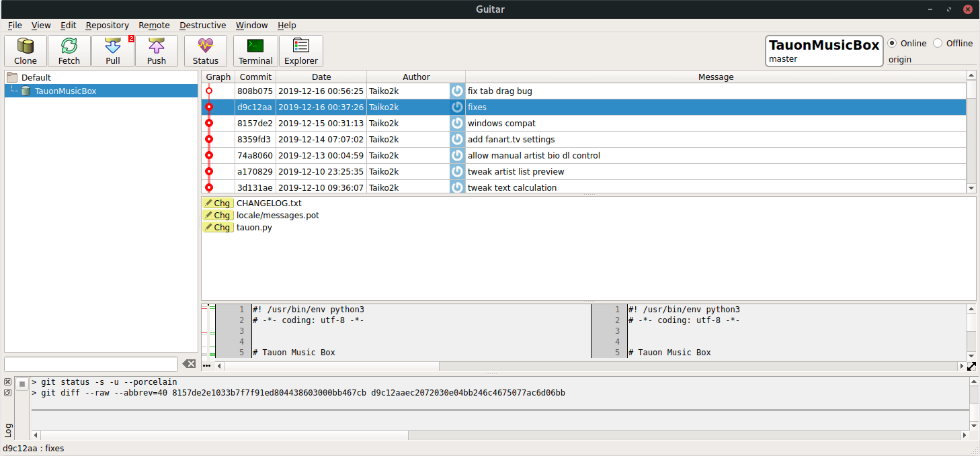Click the commit list scrollbar down arrow
Image resolution: width=980 pixels, height=456 pixels.
tap(971, 188)
